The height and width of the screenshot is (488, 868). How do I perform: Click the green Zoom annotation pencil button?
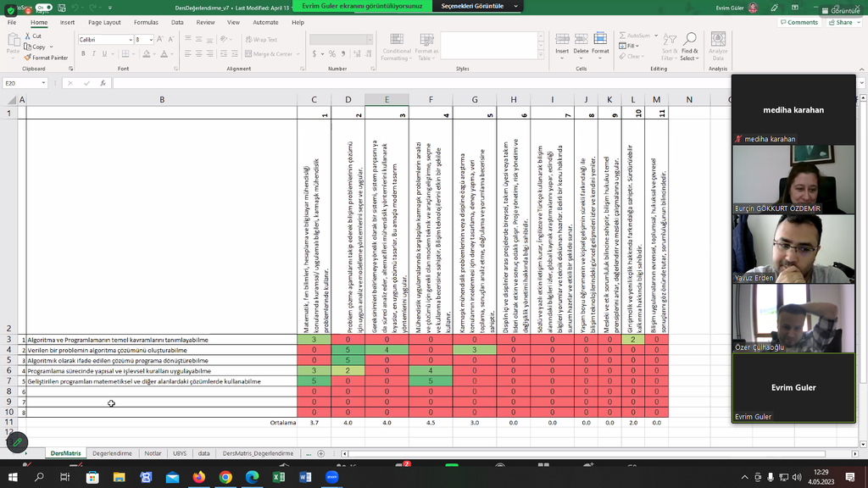pyautogui.click(x=17, y=442)
